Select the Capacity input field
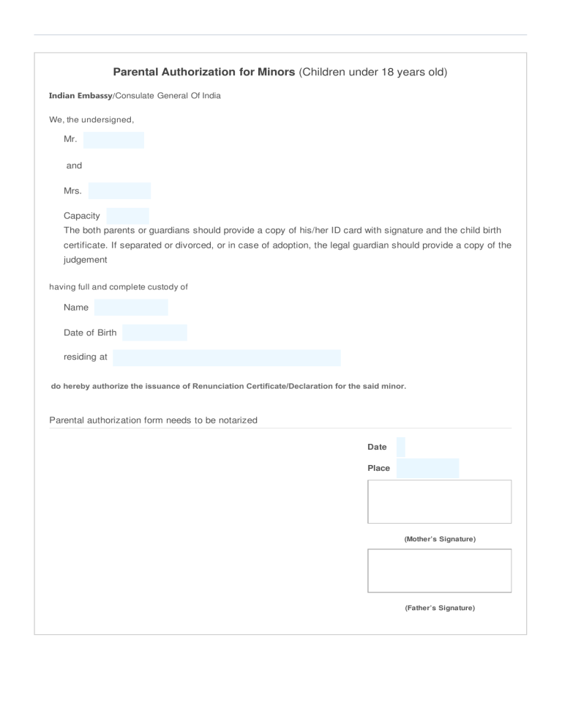The height and width of the screenshot is (728, 562). (127, 216)
